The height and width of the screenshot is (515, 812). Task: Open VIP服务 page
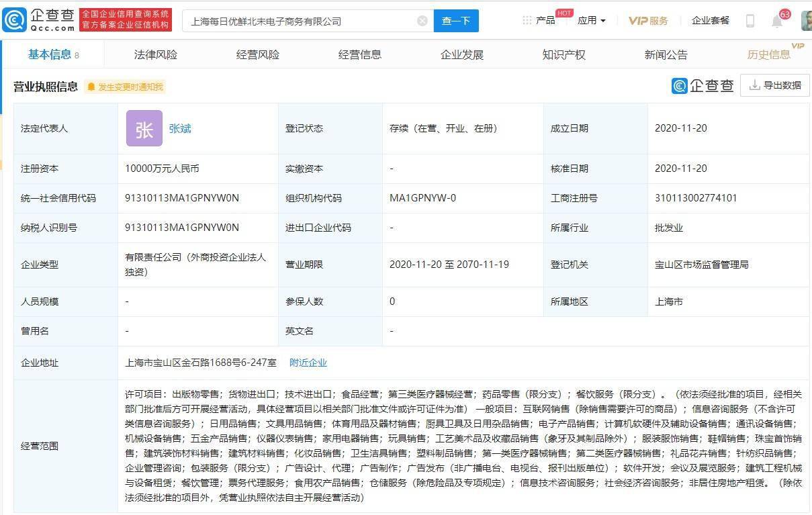point(648,21)
